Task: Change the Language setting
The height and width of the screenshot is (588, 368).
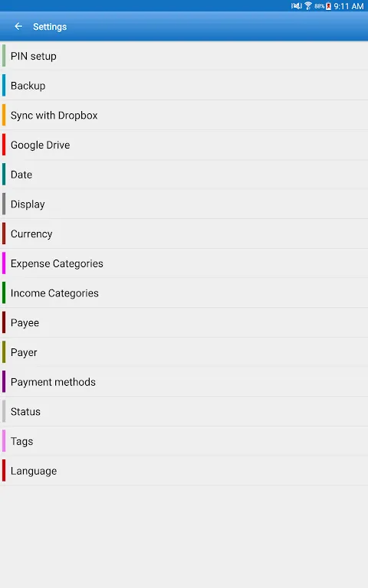Action: (x=184, y=470)
